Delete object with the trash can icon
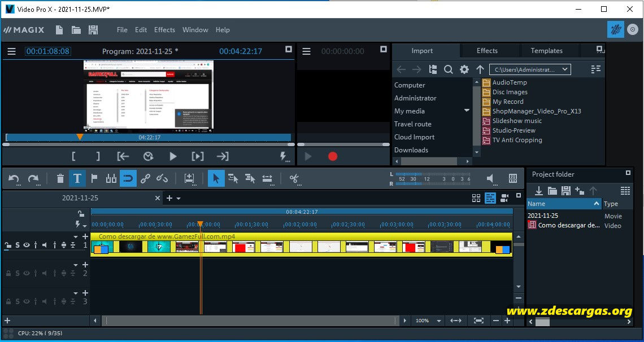Screen dimensions: 644x342 click(60, 178)
